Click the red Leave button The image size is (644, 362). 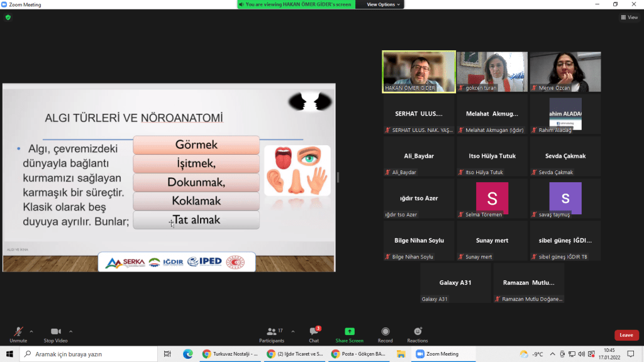[626, 335]
